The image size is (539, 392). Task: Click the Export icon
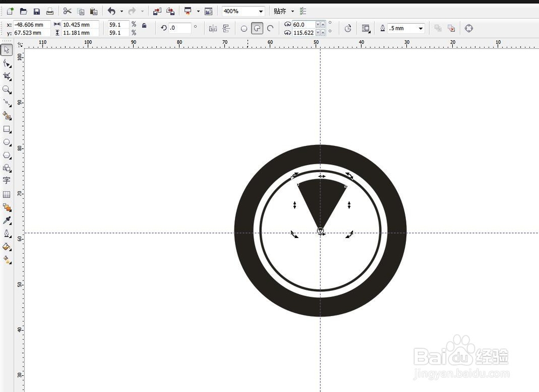point(170,11)
